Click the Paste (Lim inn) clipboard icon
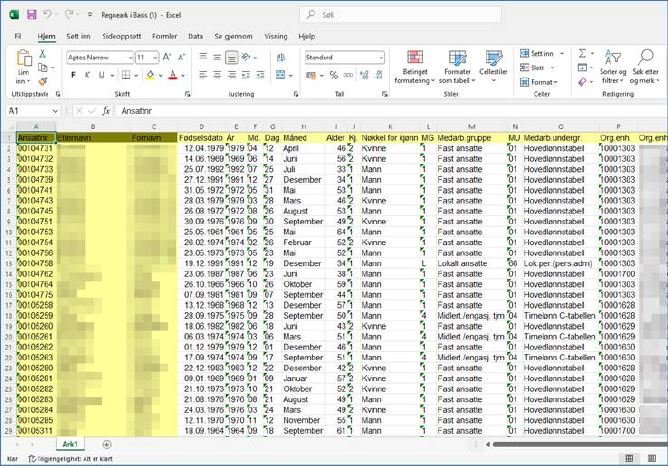668x466 pixels. [x=24, y=58]
